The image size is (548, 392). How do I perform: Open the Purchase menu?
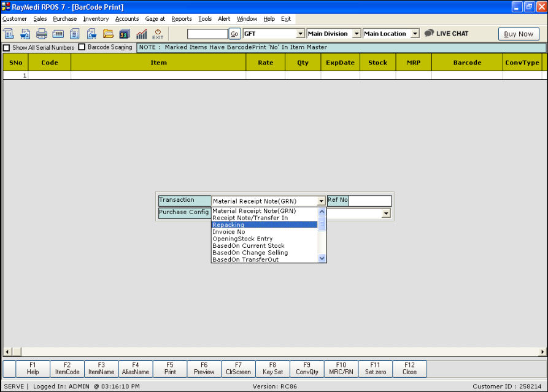click(64, 19)
